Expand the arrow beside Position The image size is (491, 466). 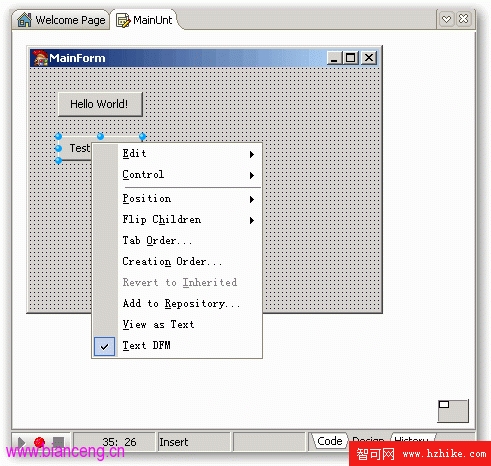252,199
